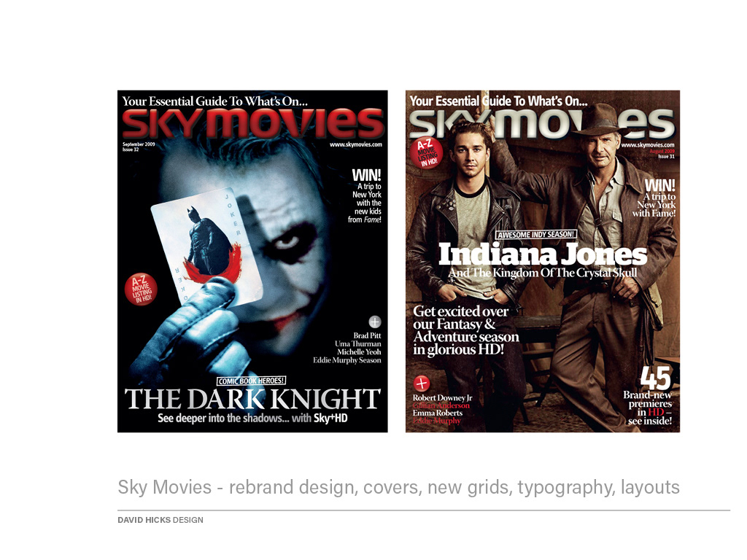
Task: Click the caption 'Sky Movies - rebrand design, covers, new grids, typography, layouts'
Action: 399,487
